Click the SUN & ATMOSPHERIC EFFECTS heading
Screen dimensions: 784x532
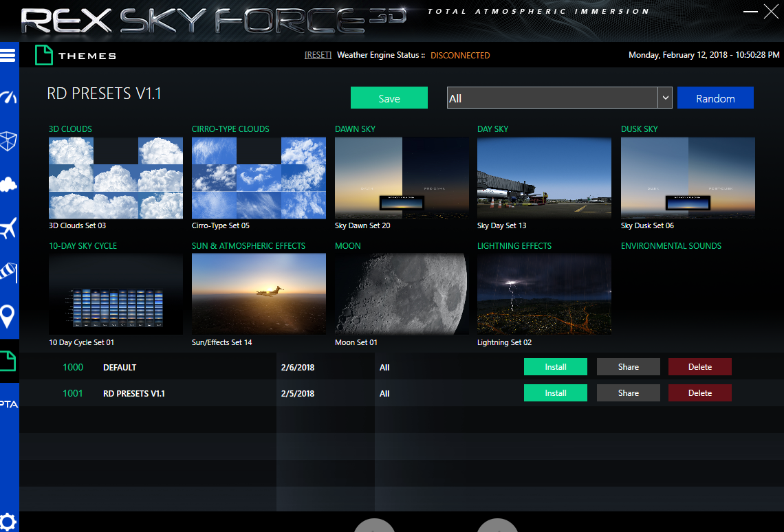[248, 246]
